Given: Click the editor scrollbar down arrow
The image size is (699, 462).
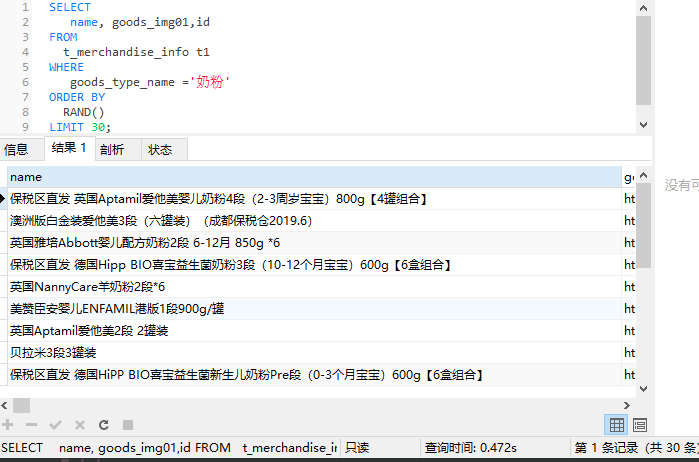Looking at the screenshot, I should 643,125.
